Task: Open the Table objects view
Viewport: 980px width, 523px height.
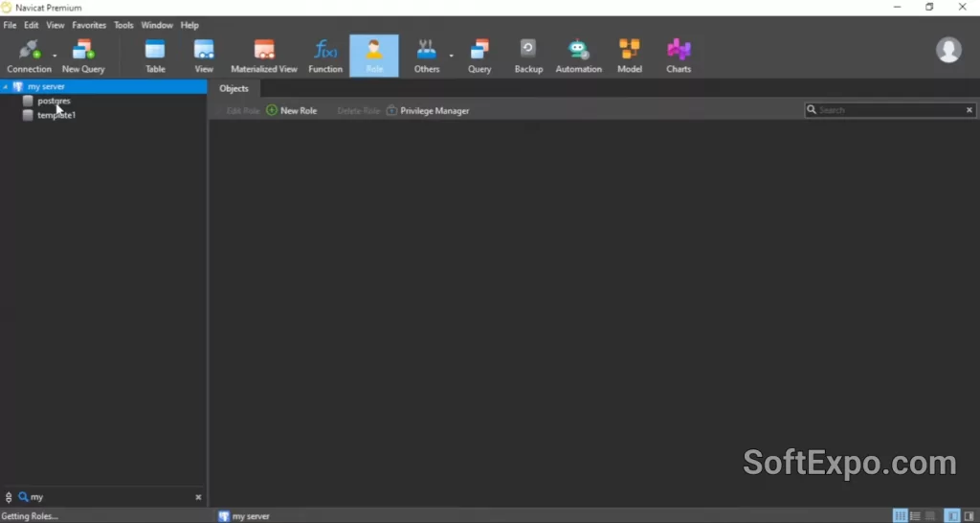Action: (155, 57)
